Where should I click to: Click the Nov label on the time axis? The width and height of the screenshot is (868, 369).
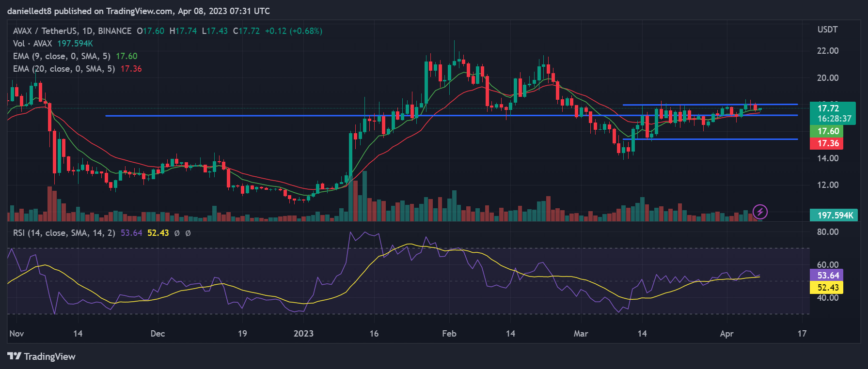click(x=17, y=334)
